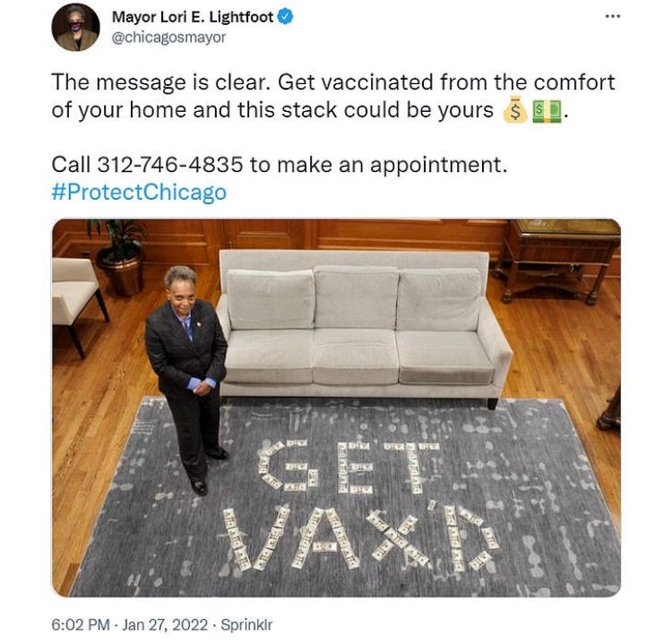Click the 'make an appointment' text
This screenshot has height=643, width=672.
pos(392,165)
